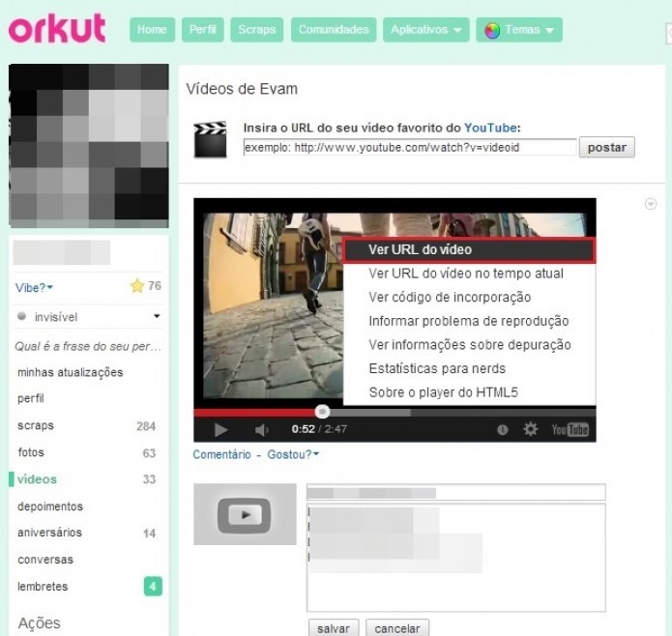Click the gray video placeholder thumbnail
The height and width of the screenshot is (636, 672).
[245, 514]
